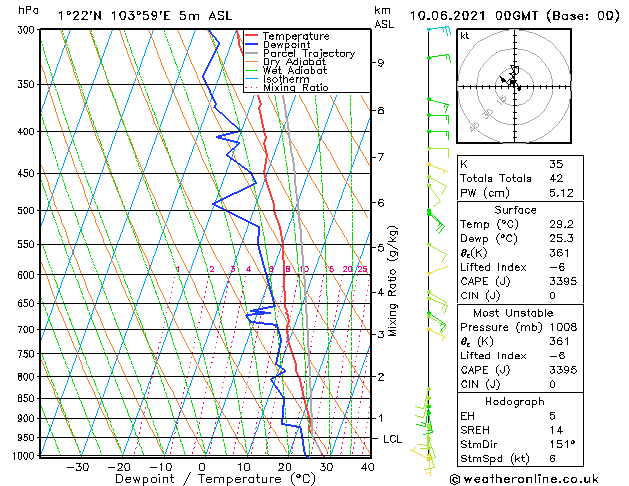629x486 pixels.
Task: Click the 300 hPa pressure label
Action: click(28, 30)
